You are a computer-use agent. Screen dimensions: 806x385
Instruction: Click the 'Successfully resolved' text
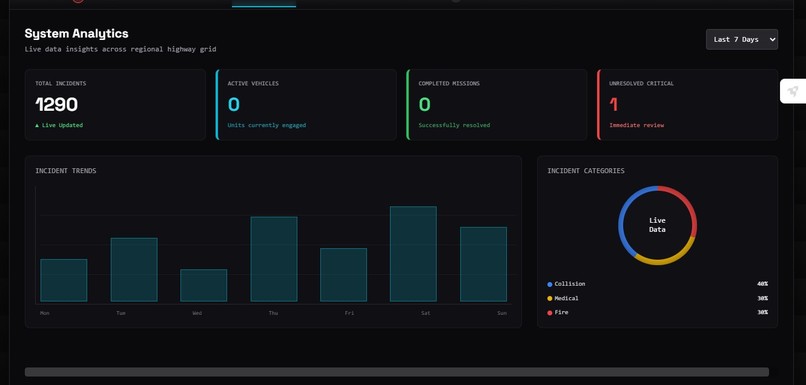[454, 125]
